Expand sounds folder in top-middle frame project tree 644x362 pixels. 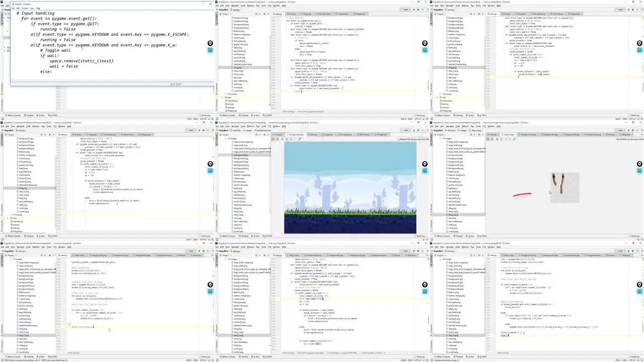point(225,94)
